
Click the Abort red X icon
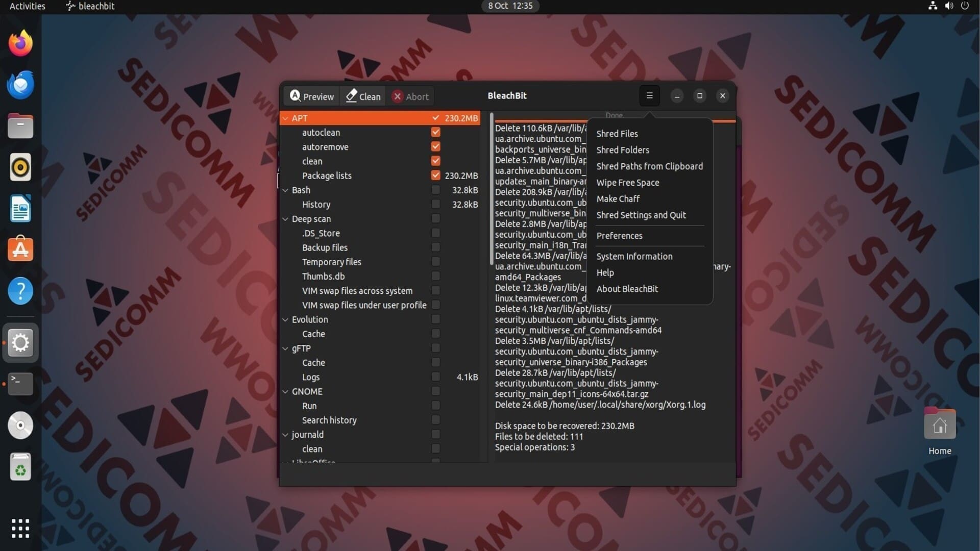(x=398, y=96)
